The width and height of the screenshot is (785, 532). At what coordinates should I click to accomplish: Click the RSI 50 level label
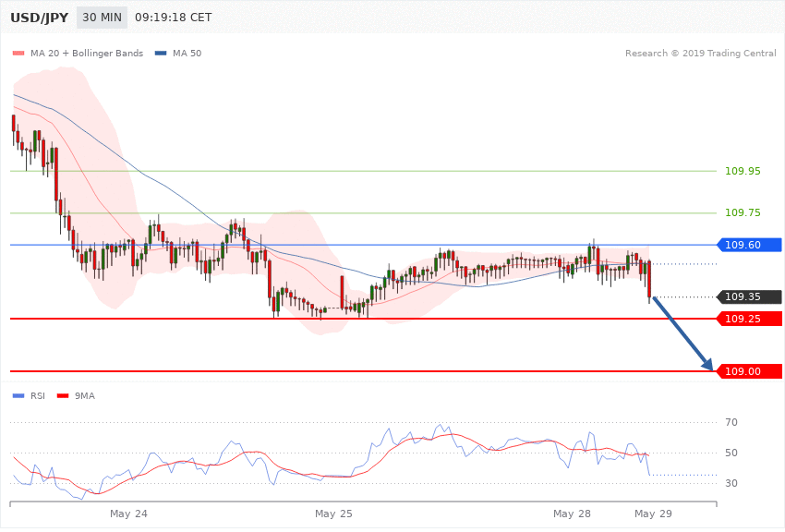(731, 453)
